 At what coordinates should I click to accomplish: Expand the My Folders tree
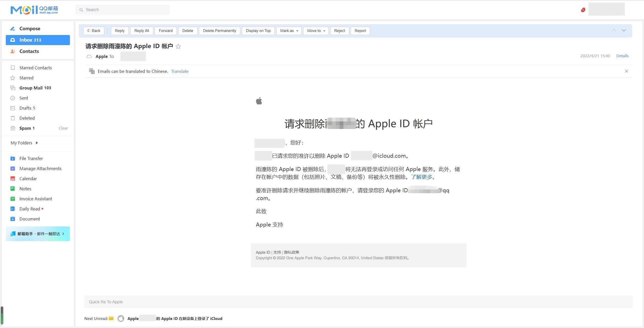[x=37, y=143]
